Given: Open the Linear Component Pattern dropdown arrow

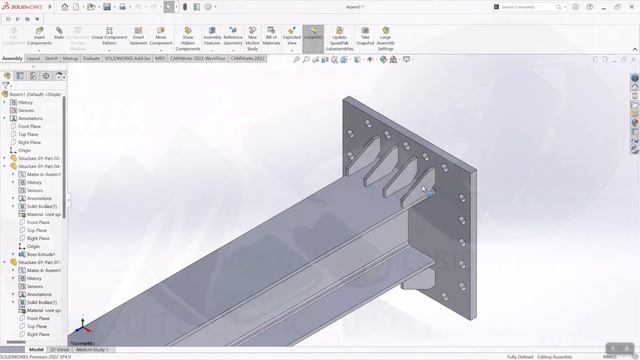Looking at the screenshot, I should tap(109, 51).
